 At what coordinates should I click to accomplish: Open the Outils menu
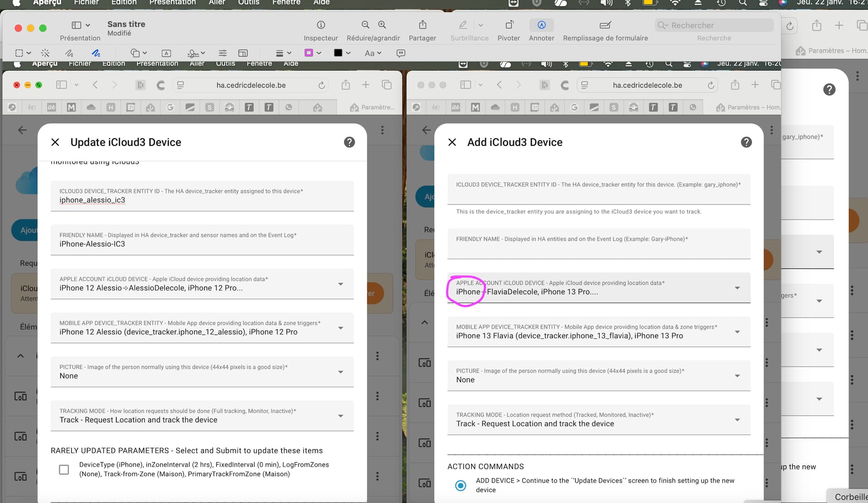pos(249,2)
